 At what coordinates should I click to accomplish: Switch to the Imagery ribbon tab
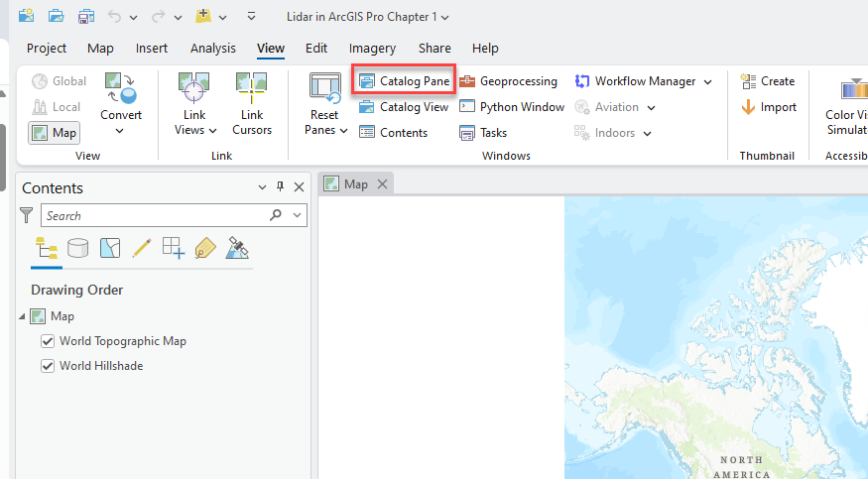[x=372, y=49]
